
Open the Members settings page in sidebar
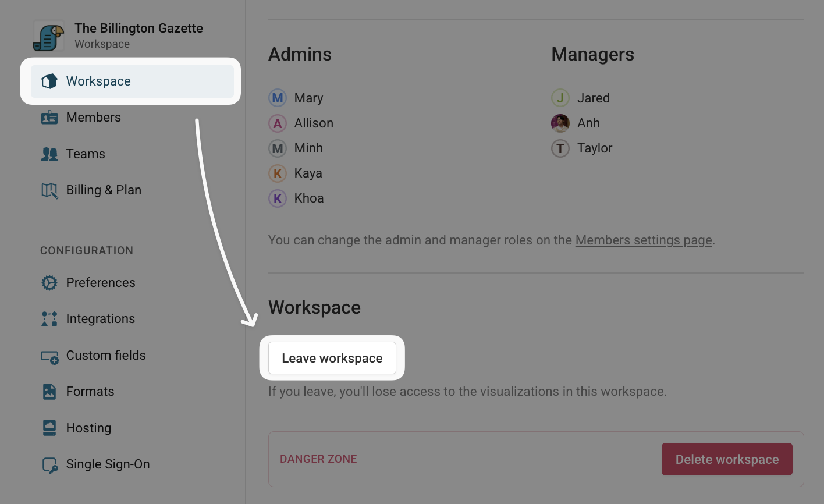93,118
